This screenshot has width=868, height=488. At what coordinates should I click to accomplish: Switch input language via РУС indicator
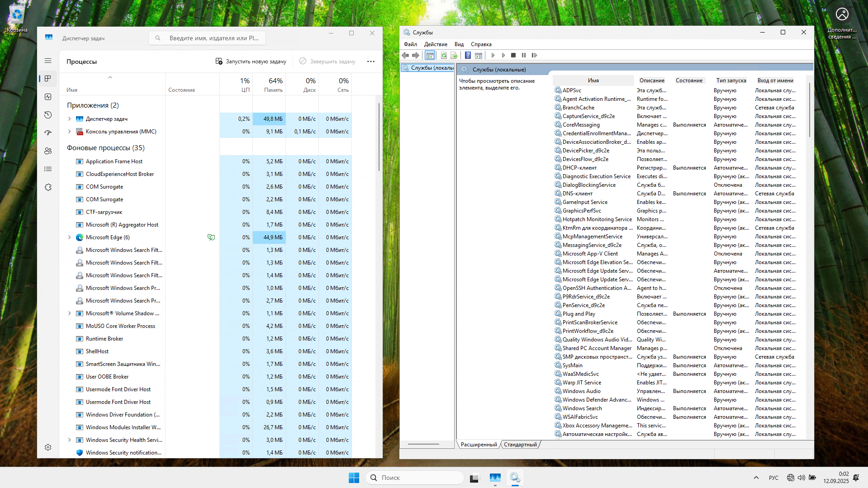pyautogui.click(x=773, y=478)
